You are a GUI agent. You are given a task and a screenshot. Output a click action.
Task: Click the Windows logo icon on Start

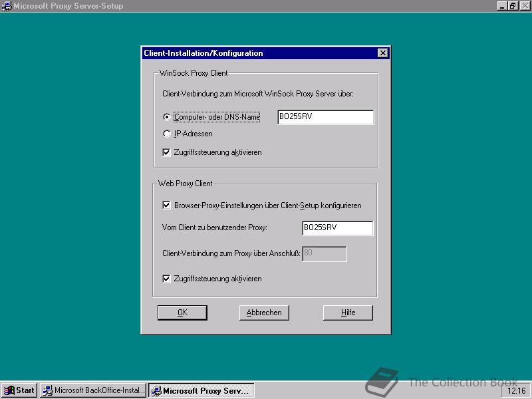tap(9, 391)
